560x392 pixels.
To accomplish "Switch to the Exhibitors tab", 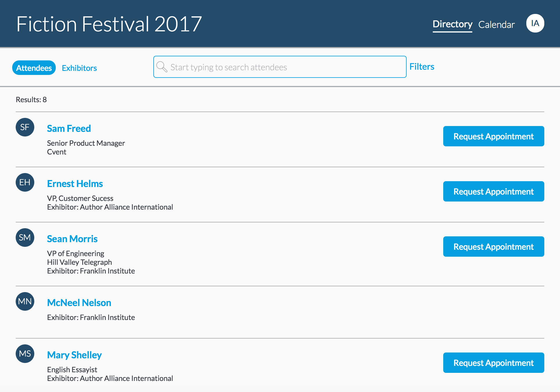I will click(79, 68).
